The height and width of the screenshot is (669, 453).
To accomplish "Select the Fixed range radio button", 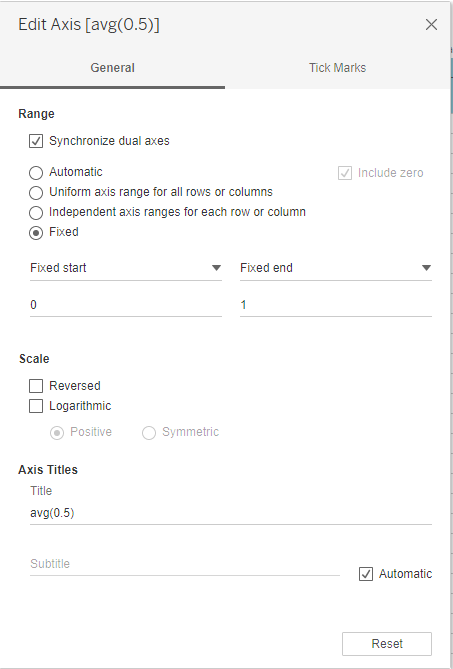I will 36,233.
